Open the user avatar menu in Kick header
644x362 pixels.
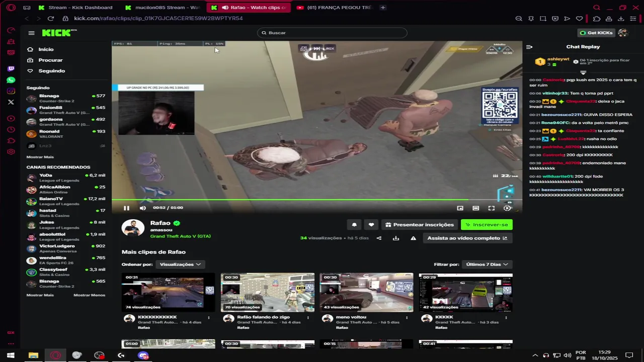(x=623, y=33)
